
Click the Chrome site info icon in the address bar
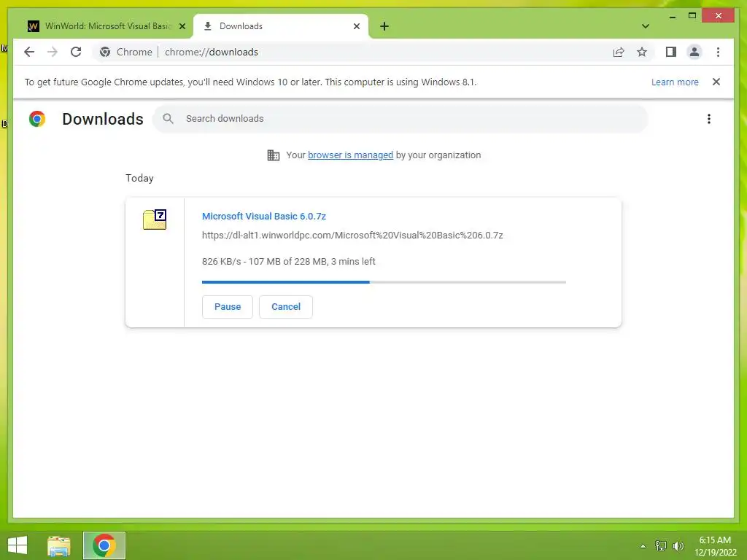[x=105, y=52]
